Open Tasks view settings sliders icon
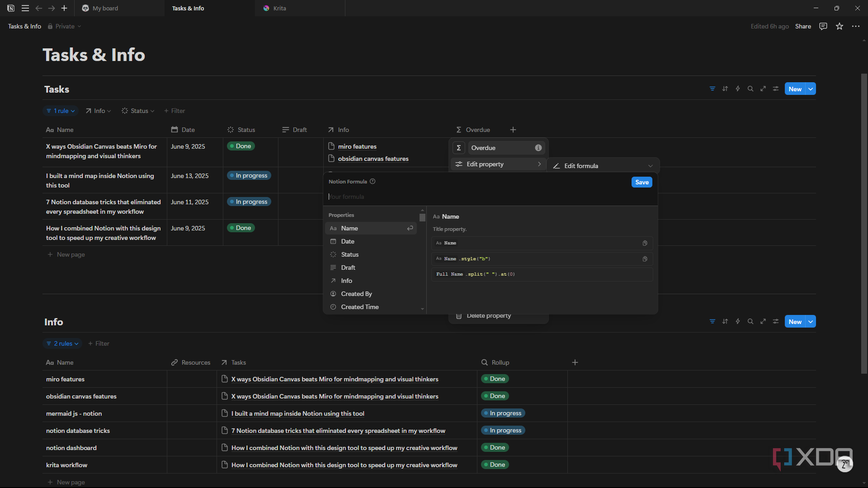This screenshot has height=488, width=868. (x=776, y=89)
